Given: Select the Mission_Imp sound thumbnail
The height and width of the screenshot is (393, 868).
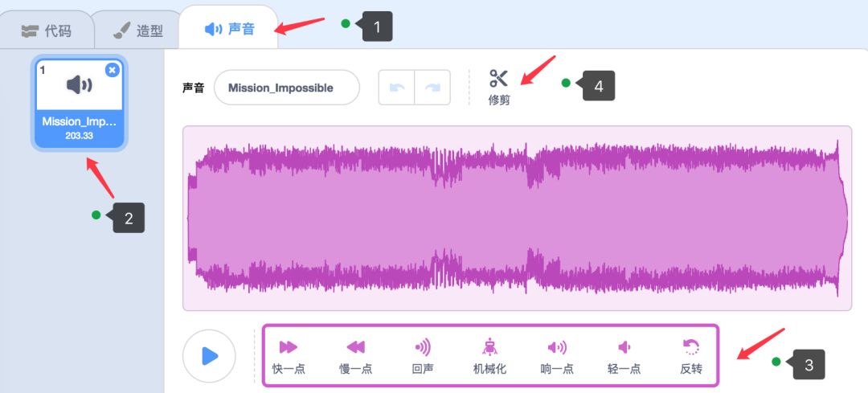Looking at the screenshot, I should pos(80,103).
